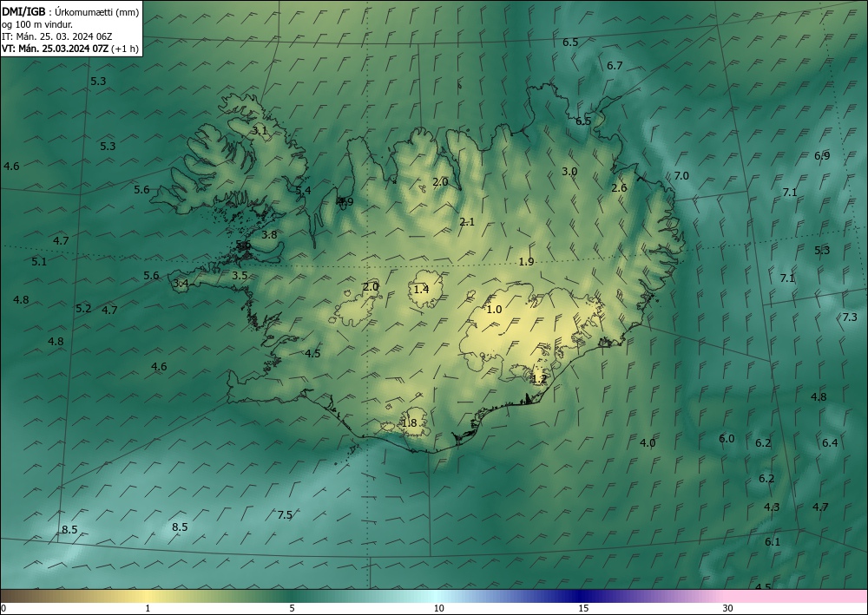Select the 5.1 value label
The width and height of the screenshot is (868, 615).
pos(39,261)
